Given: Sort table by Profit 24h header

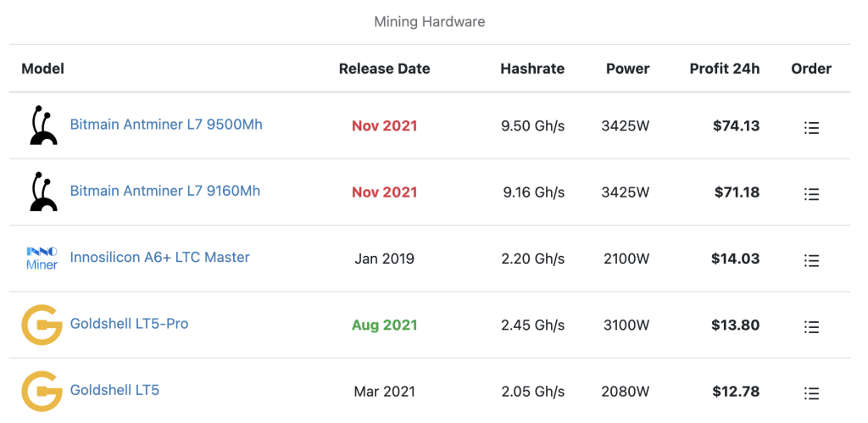Looking at the screenshot, I should [x=725, y=69].
